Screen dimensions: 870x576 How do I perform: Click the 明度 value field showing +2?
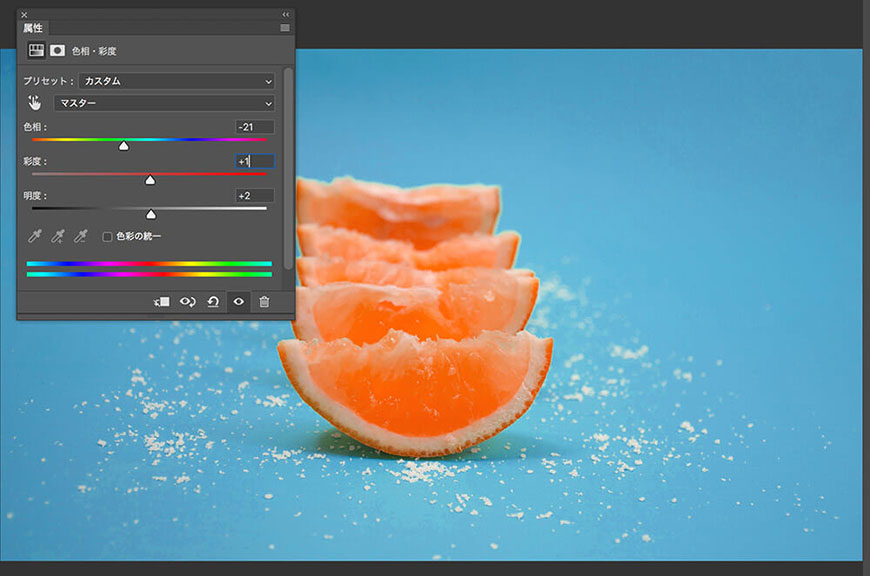255,196
